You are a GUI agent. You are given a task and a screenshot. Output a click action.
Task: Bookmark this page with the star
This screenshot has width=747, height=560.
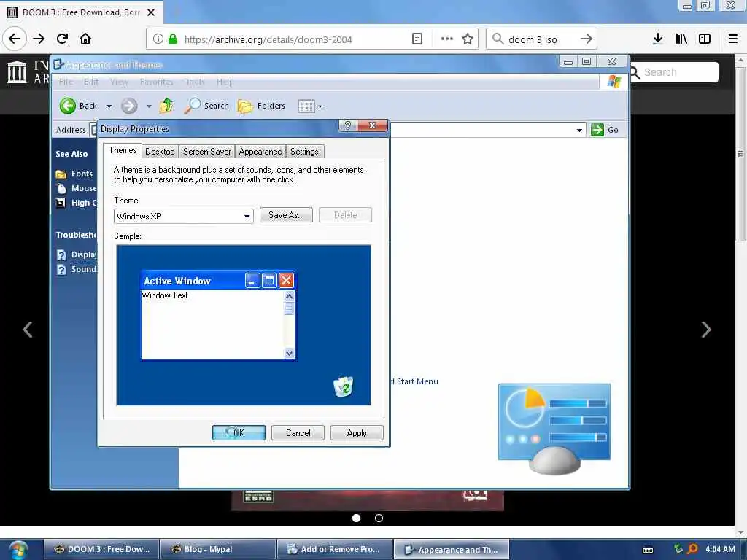[468, 39]
